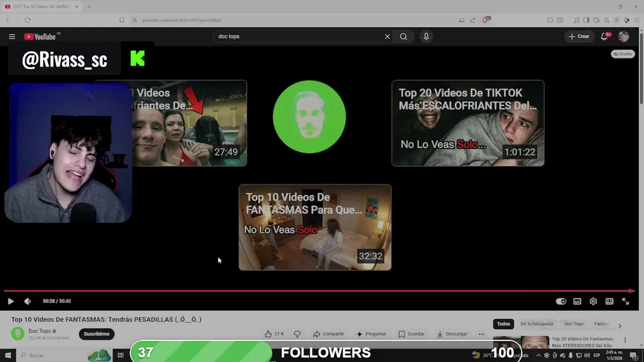
Task: Click the green channel avatar on end screen
Action: click(309, 117)
